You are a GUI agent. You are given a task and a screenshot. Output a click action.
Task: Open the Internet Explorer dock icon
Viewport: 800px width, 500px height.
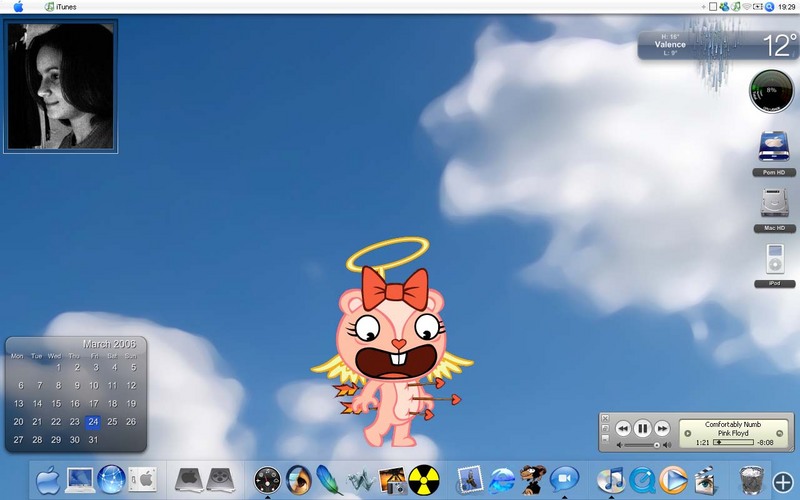pyautogui.click(x=502, y=481)
